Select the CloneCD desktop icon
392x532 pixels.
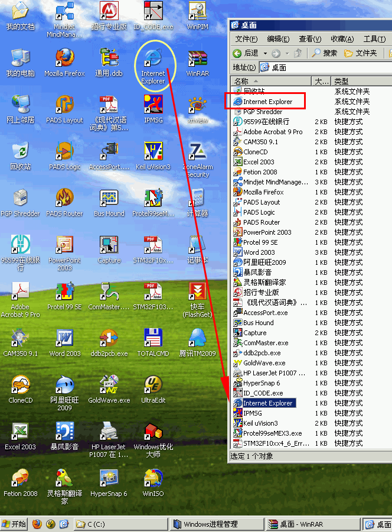tap(20, 390)
